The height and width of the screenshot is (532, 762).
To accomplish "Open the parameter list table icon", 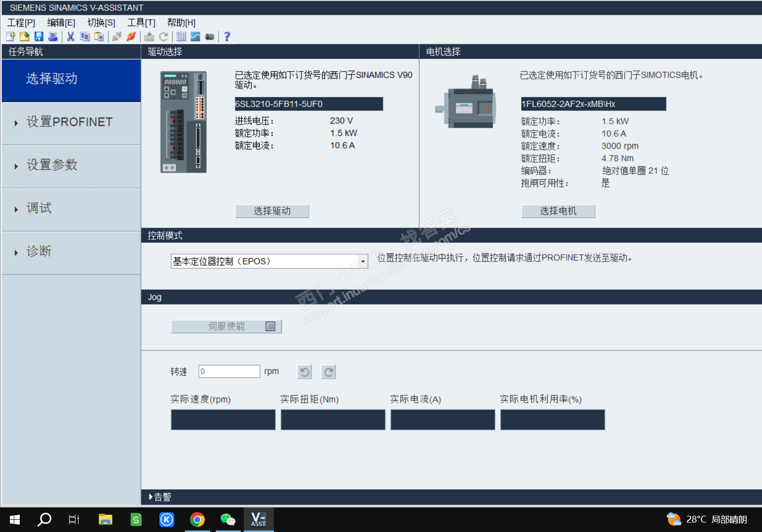I will (181, 37).
